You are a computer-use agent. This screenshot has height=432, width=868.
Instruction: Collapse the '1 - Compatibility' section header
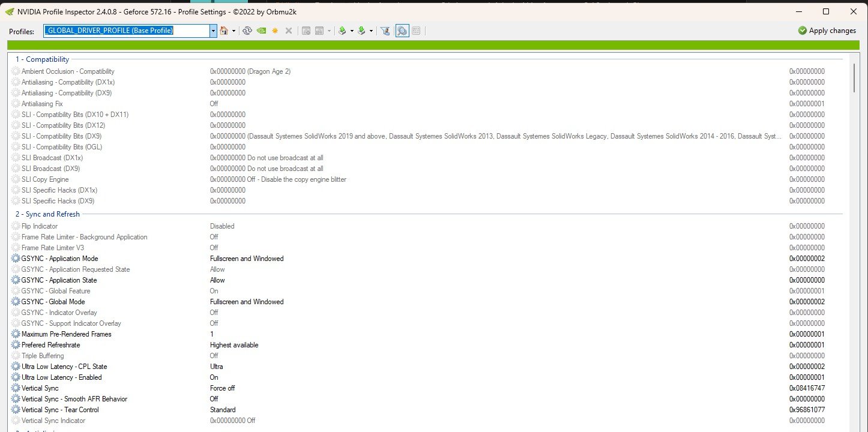[x=42, y=59]
